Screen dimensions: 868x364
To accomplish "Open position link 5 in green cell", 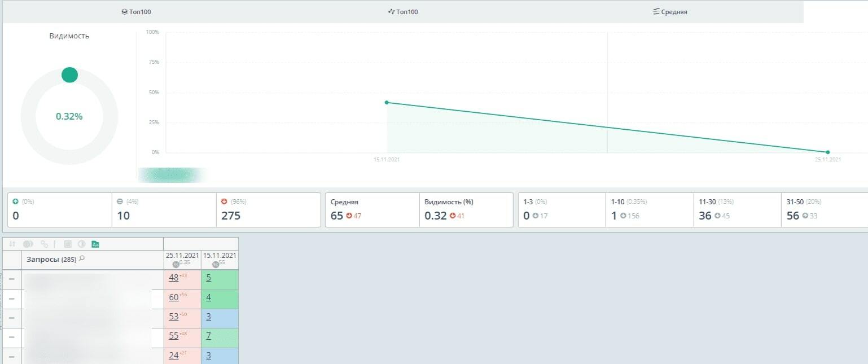I will (208, 278).
